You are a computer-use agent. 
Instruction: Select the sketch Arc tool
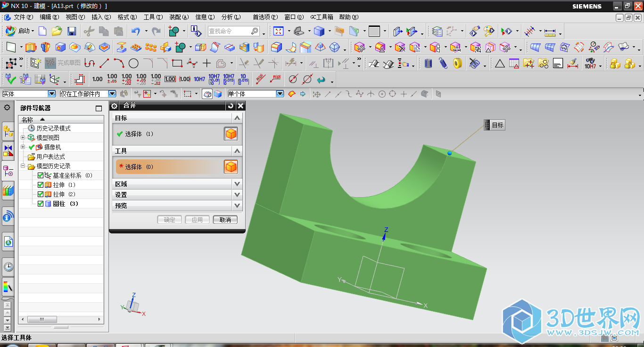tap(119, 63)
